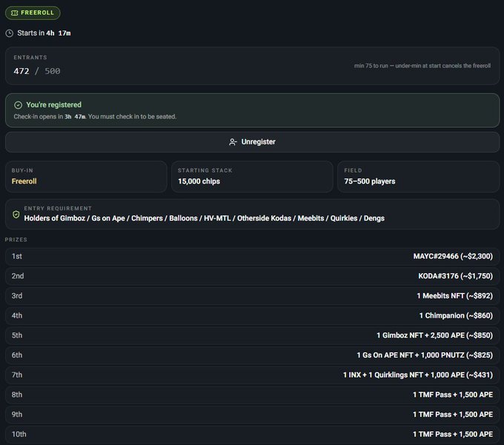504x445 pixels.
Task: Click the Holders of Gimboz entry requirement text
Action: pos(204,218)
